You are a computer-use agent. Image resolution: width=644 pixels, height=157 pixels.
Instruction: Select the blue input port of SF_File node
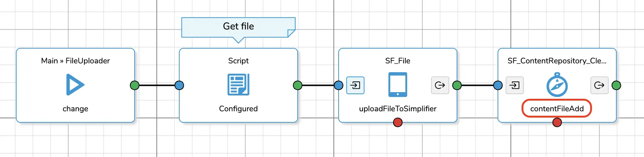(x=339, y=86)
